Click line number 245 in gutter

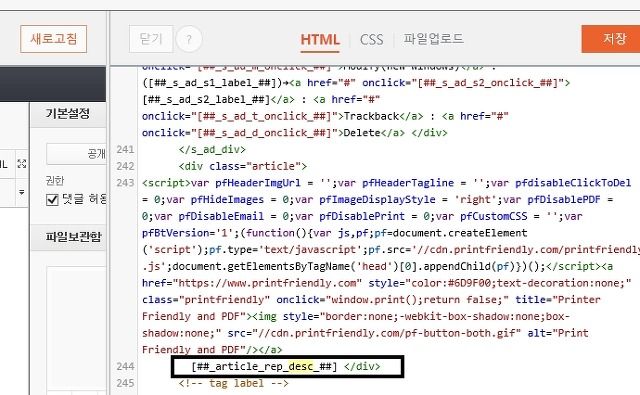125,383
